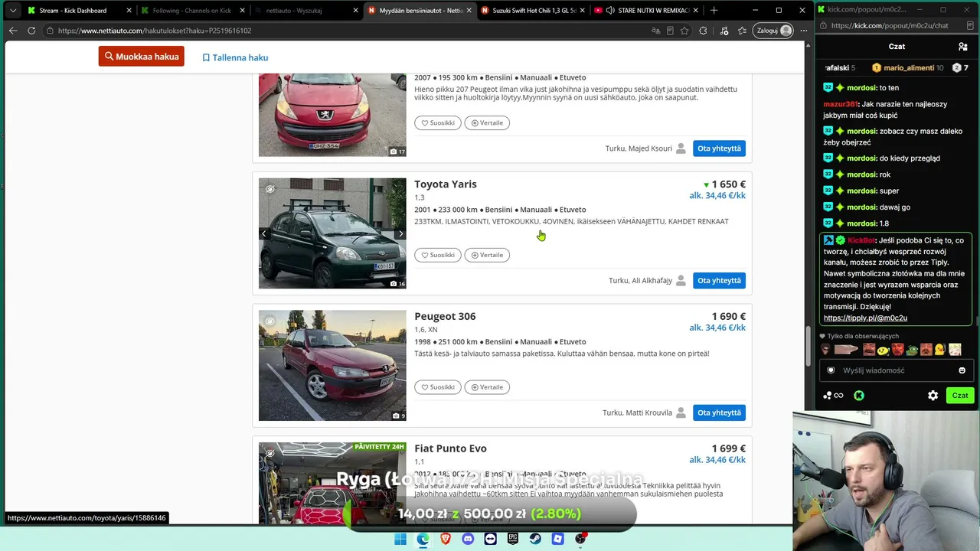Image resolution: width=980 pixels, height=551 pixels.
Task: Add the Peugeot 207 to Vertaile comparison
Action: (487, 122)
